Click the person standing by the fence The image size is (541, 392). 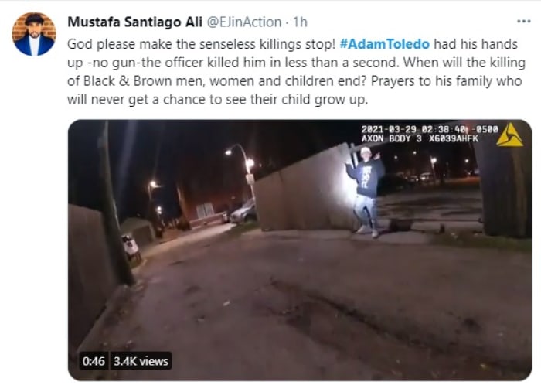point(366,192)
